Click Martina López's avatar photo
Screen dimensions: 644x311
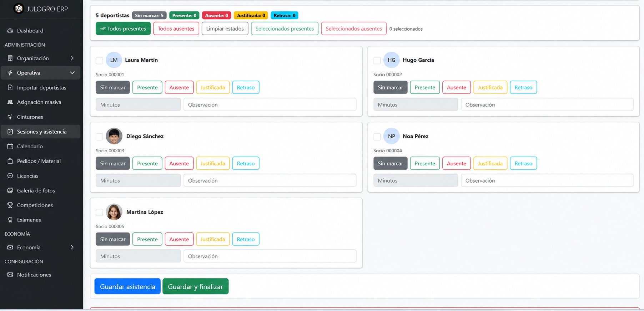point(114,212)
